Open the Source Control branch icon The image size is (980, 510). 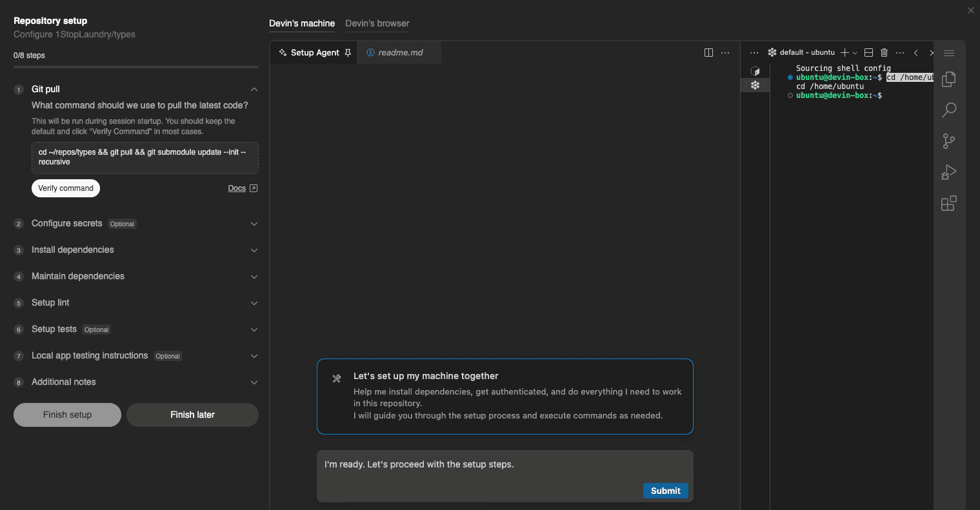(948, 141)
